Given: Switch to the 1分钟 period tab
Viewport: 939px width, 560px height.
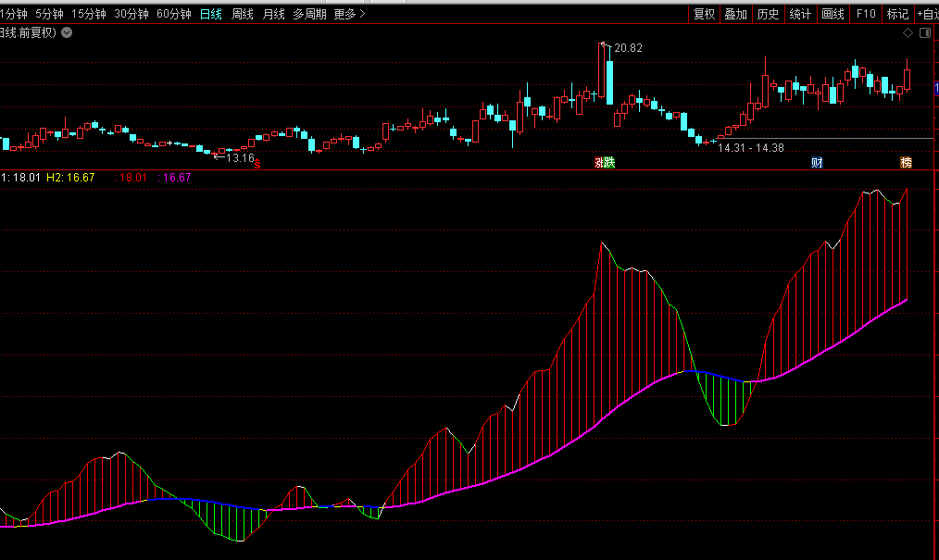Looking at the screenshot, I should [x=14, y=14].
